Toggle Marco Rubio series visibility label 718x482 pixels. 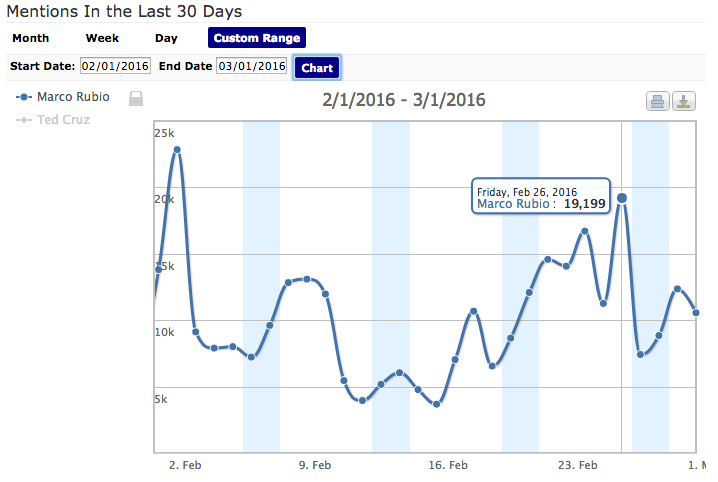click(73, 98)
